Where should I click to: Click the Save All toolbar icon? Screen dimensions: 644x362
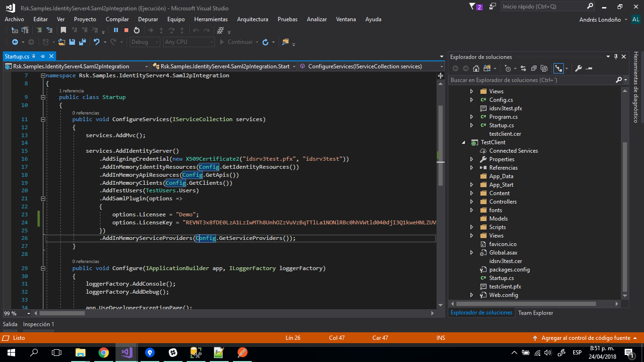point(82,42)
